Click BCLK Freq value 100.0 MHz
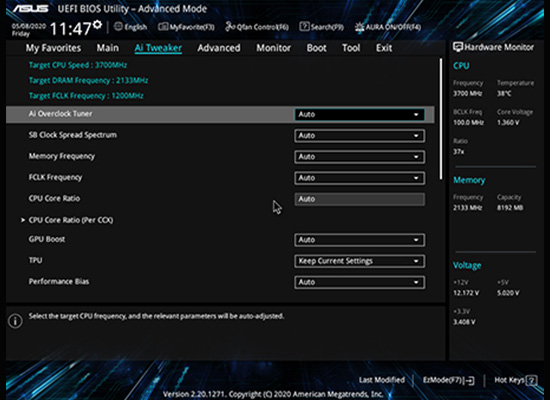The image size is (550, 400). point(468,122)
